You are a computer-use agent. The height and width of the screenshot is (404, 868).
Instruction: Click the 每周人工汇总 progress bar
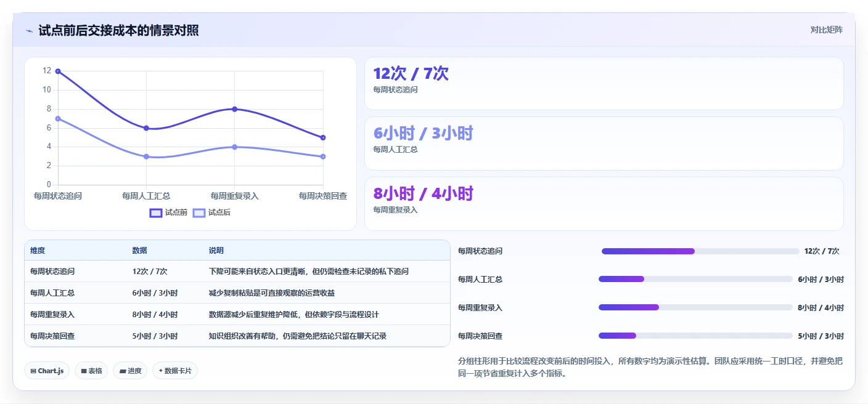[695, 280]
